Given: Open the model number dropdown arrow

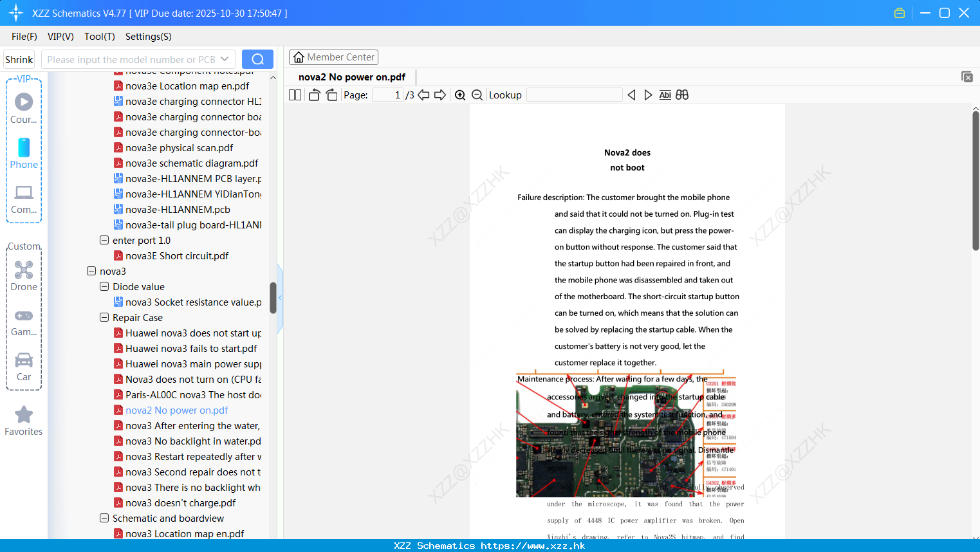Looking at the screenshot, I should (x=225, y=59).
